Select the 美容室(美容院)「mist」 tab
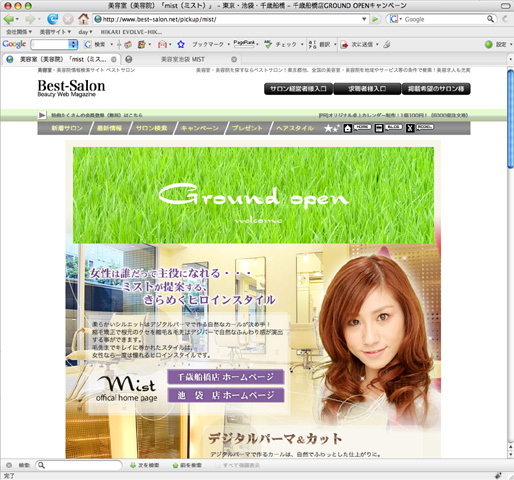514x480 pixels. click(61, 59)
